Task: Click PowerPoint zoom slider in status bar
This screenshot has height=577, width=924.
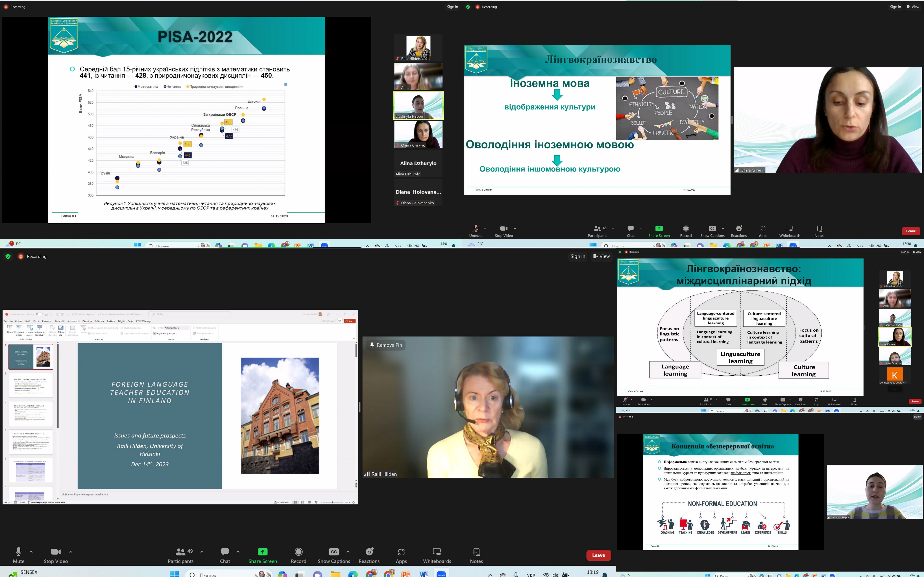Action: pos(332,502)
